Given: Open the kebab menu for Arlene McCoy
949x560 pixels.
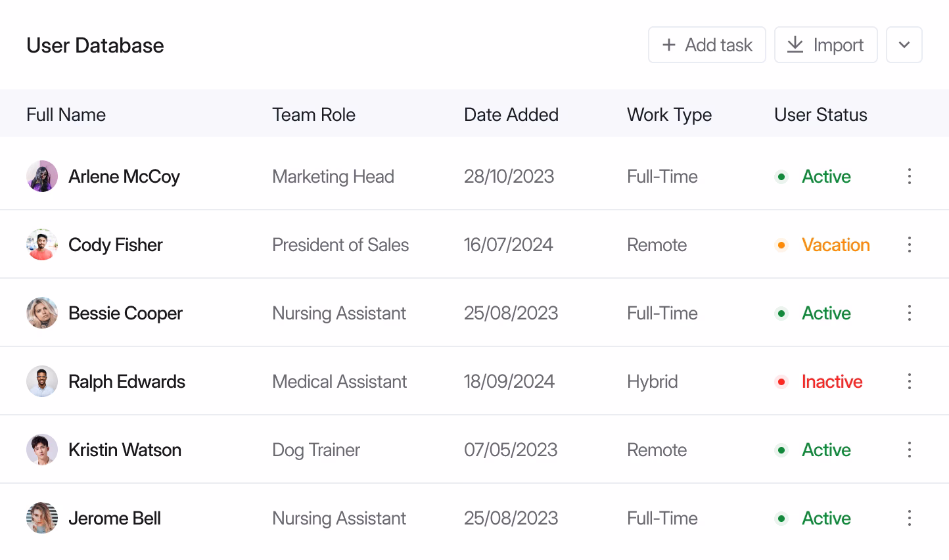Looking at the screenshot, I should [x=909, y=176].
